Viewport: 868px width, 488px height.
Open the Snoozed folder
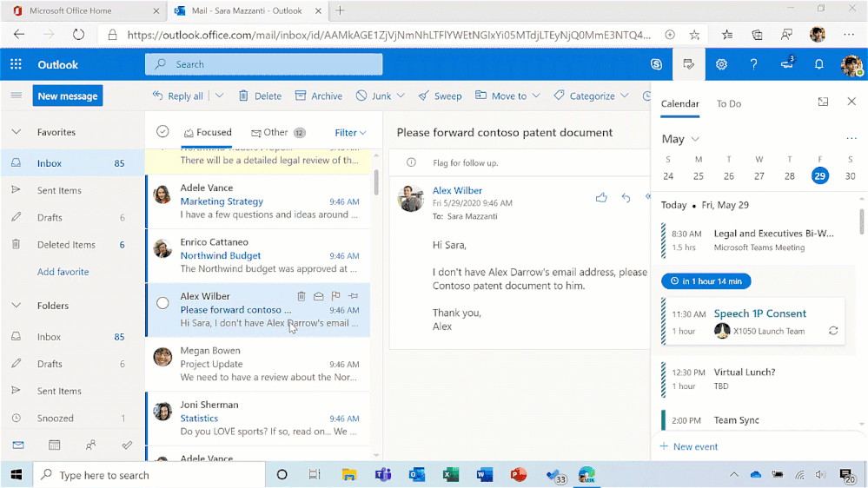[72, 419]
